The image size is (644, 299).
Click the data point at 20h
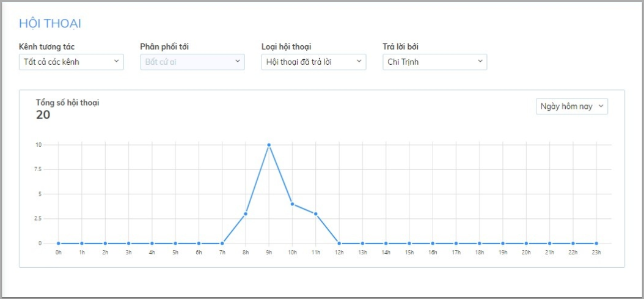(526, 243)
